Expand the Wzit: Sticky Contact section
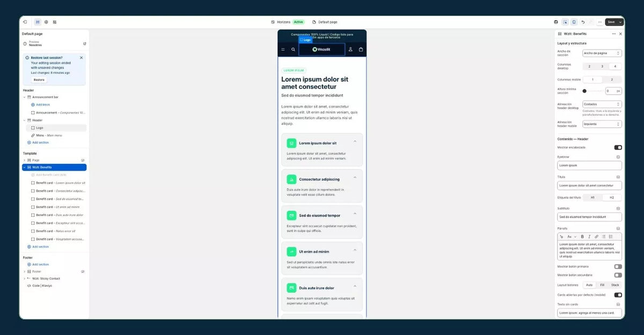644x335 pixels. (x=24, y=279)
